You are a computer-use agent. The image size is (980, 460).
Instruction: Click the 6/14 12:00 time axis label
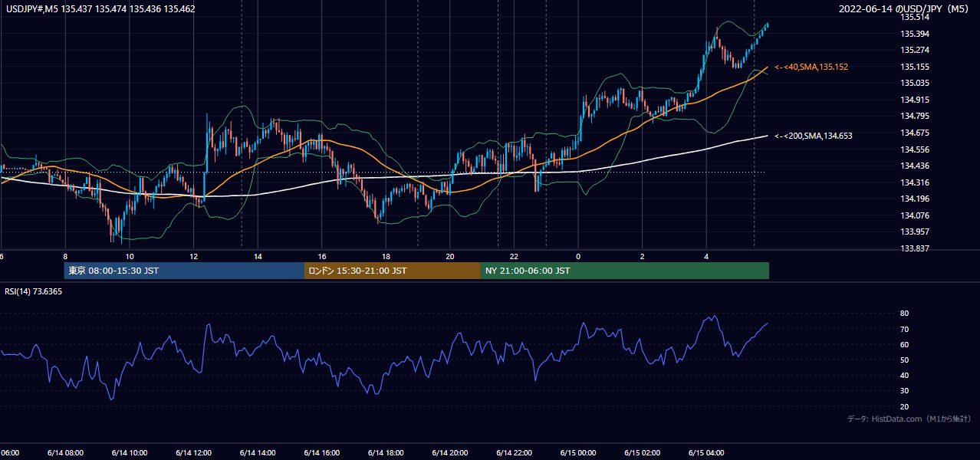[x=193, y=453]
